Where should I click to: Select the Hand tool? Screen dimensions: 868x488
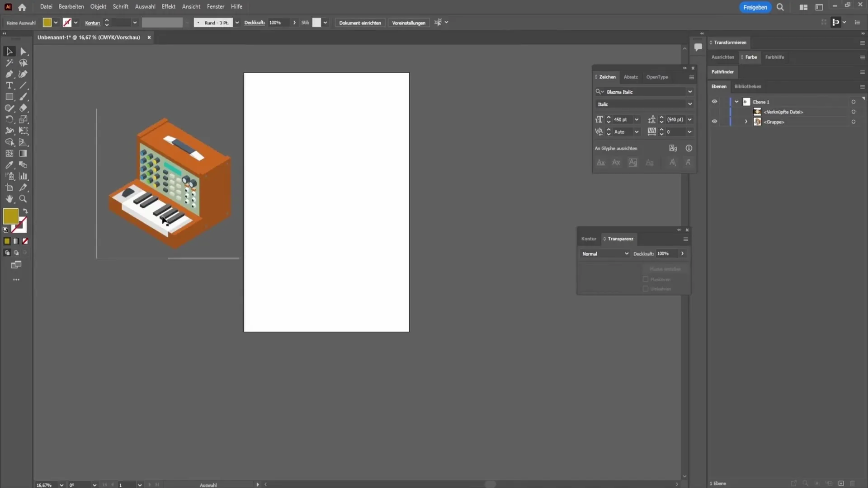[9, 199]
